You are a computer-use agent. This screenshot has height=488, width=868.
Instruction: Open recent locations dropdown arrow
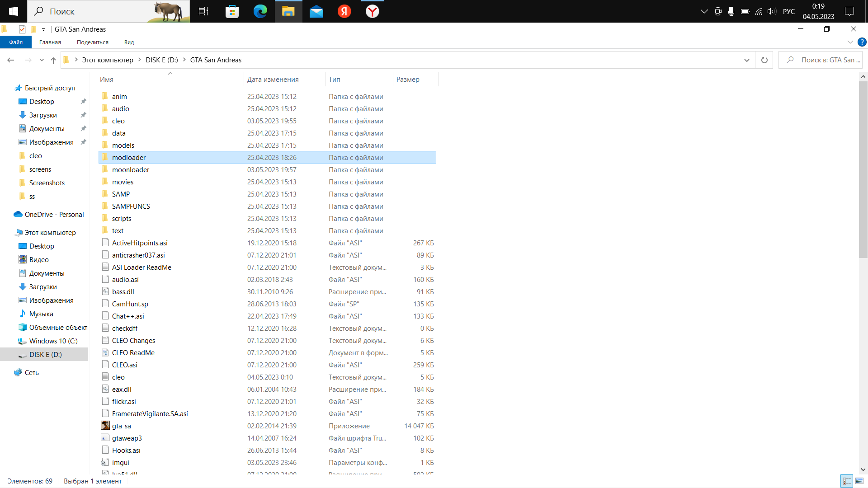(42, 60)
